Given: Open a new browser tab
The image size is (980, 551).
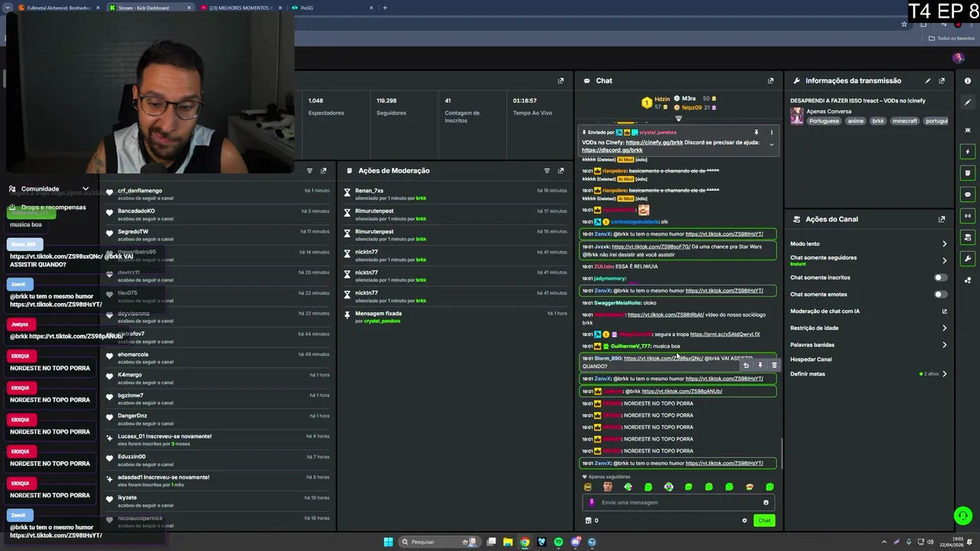Looking at the screenshot, I should coord(385,8).
